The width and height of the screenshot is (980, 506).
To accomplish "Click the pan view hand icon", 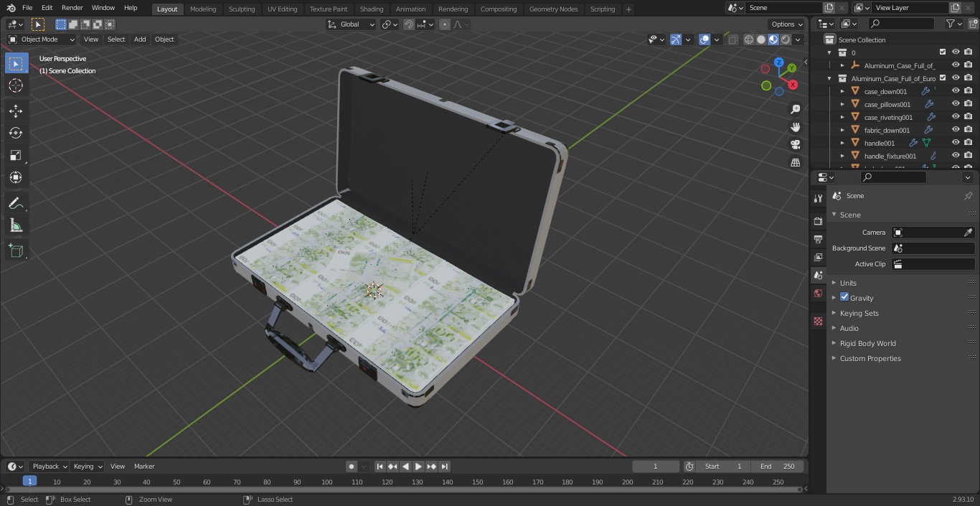I will pyautogui.click(x=796, y=127).
